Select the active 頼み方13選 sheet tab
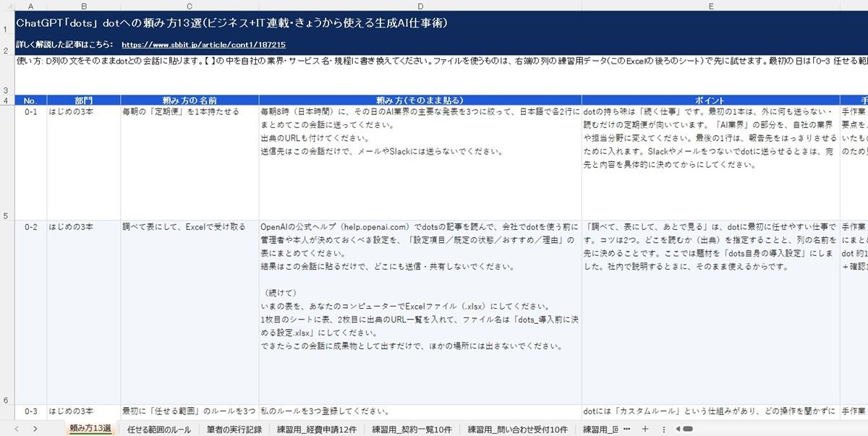The height and width of the screenshot is (436, 868). (90, 429)
